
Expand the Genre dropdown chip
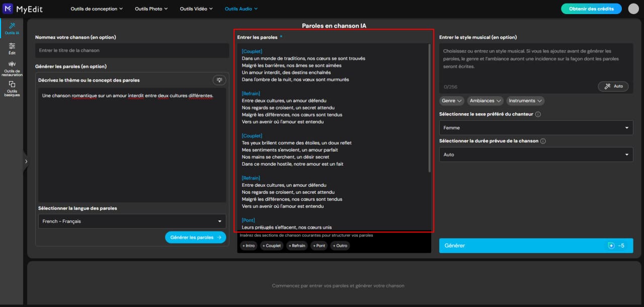click(451, 101)
